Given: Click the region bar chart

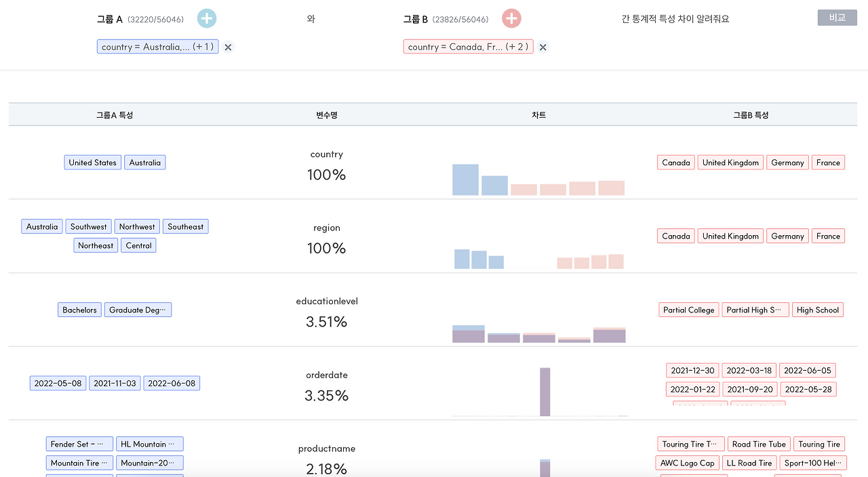Looking at the screenshot, I should pyautogui.click(x=538, y=259).
